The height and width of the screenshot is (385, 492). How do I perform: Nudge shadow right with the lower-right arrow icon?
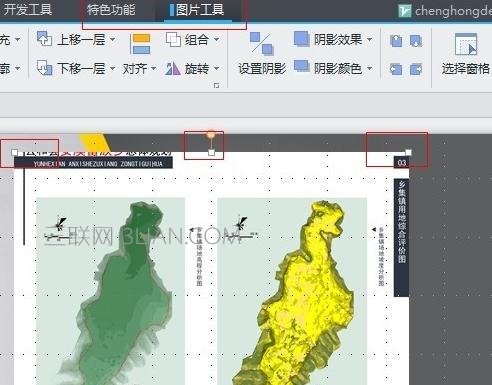[416, 69]
